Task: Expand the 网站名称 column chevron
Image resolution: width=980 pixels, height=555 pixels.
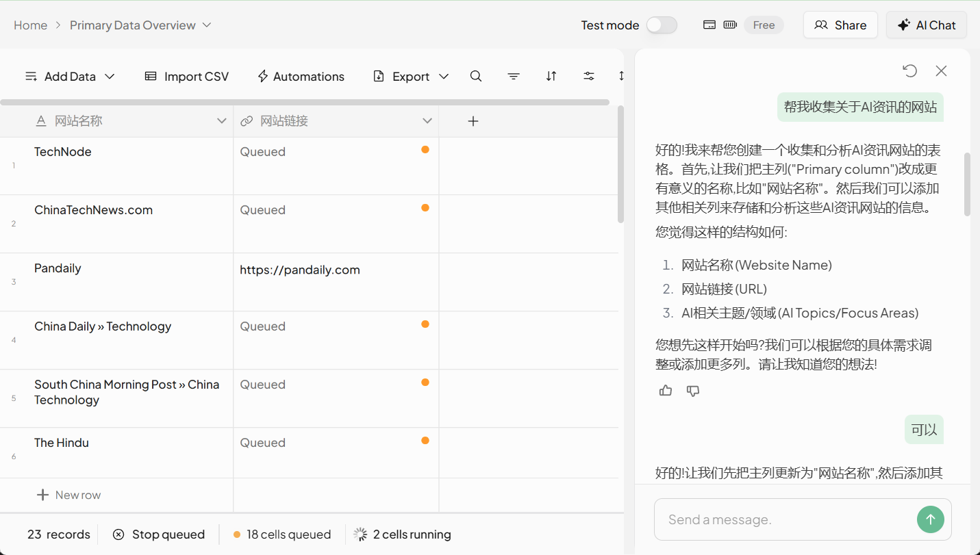Action: pos(221,121)
